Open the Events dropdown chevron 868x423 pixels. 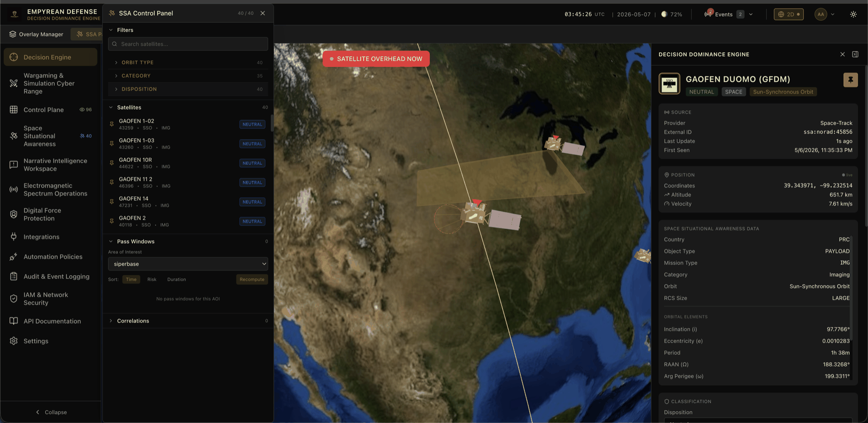tap(751, 14)
